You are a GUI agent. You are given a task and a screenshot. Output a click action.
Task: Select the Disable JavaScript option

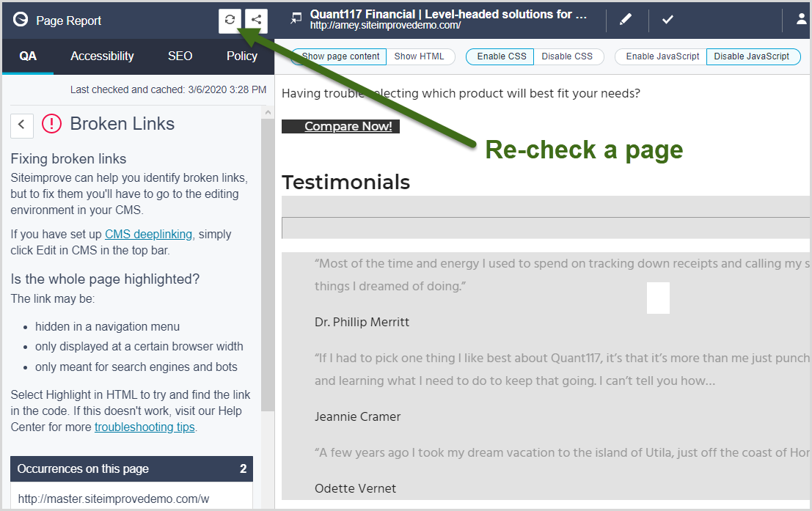752,56
